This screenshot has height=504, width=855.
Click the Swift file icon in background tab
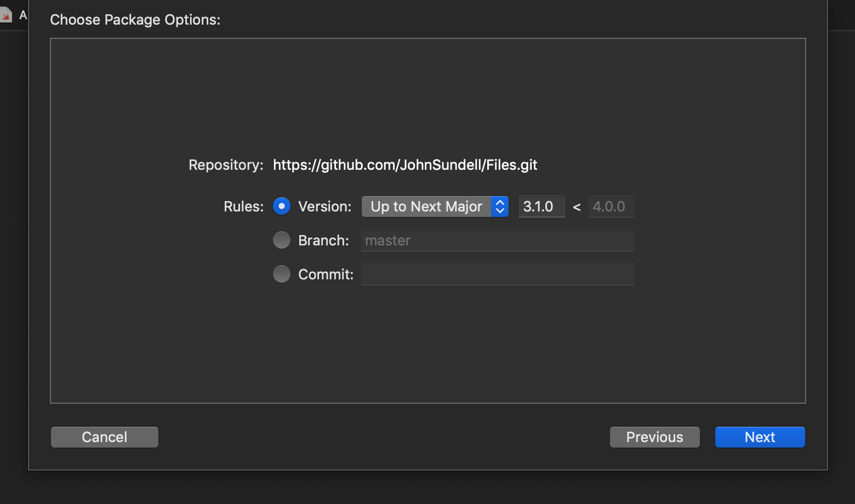pyautogui.click(x=5, y=15)
